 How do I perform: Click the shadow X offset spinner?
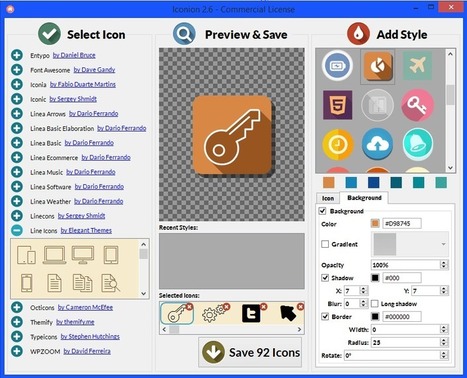pos(364,291)
